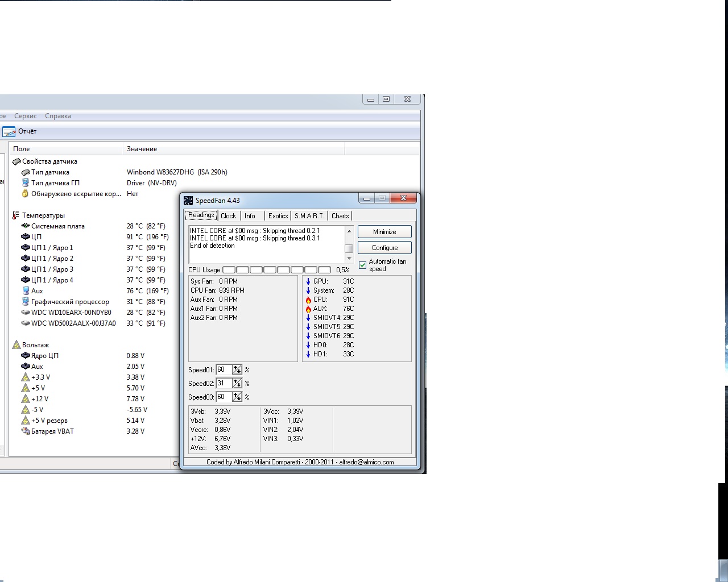Switch to the Clock tab

coord(228,216)
